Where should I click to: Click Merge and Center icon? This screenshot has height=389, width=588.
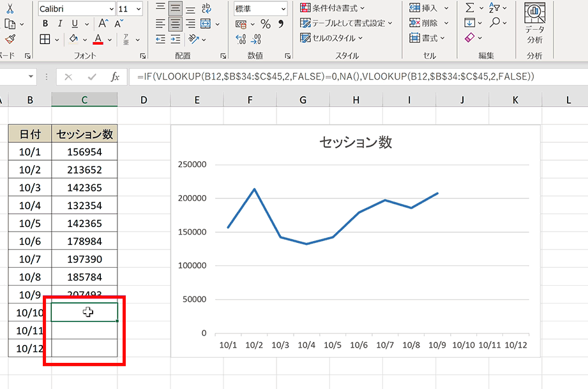[x=206, y=24]
